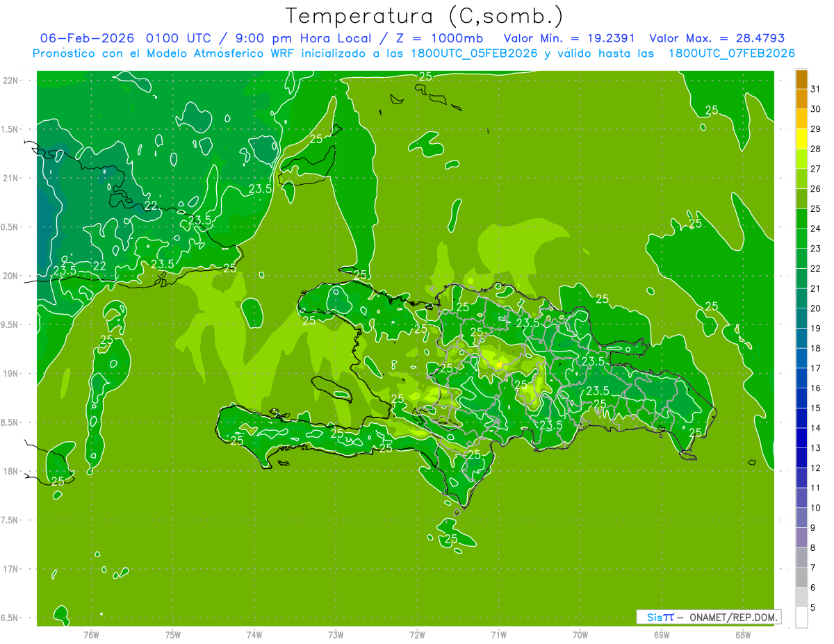Screen dimensions: 834x644
Task: Click the "9" value on the color scale
Action: (813, 528)
